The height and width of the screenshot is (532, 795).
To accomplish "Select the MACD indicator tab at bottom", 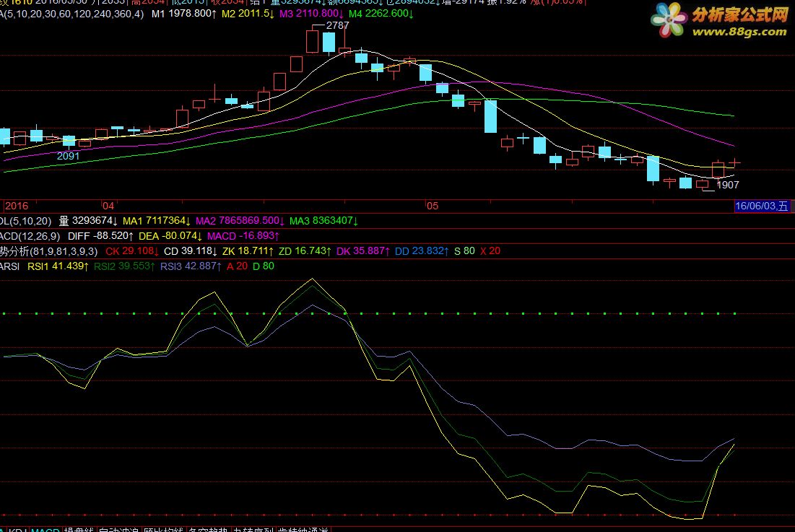I will tap(45, 529).
